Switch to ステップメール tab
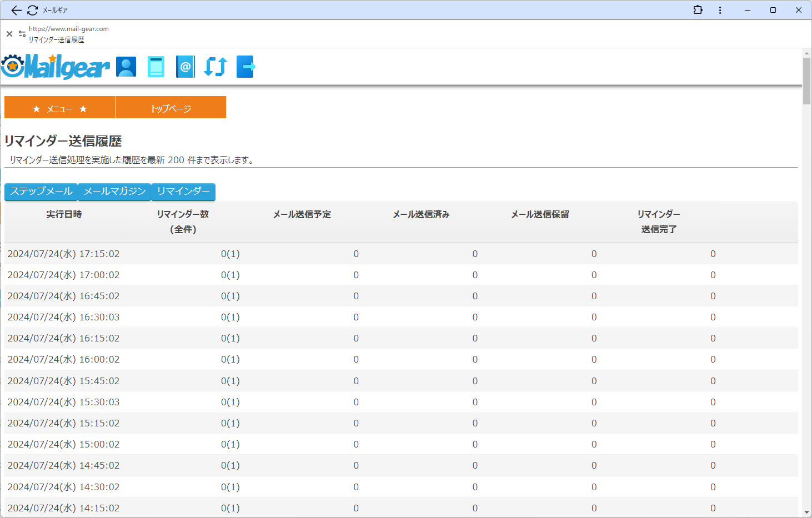Viewport: 812px width, 518px height. click(41, 192)
